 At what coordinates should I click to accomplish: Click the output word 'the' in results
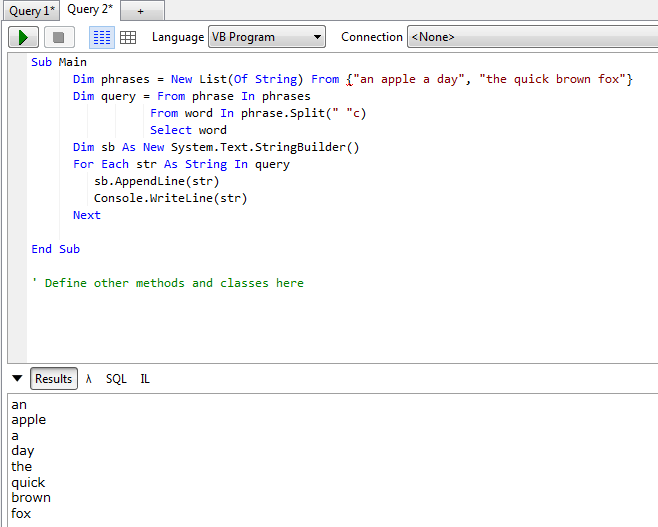(x=21, y=467)
